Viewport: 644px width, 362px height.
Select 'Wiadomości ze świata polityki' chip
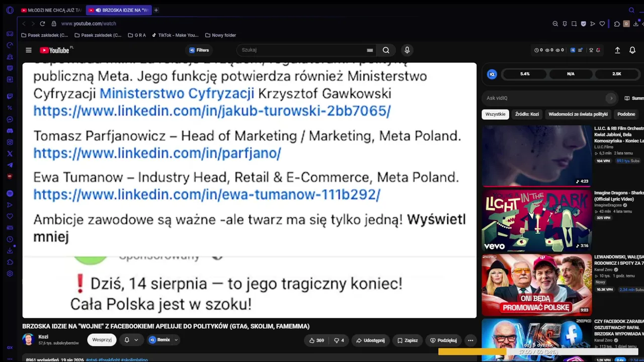578,114
